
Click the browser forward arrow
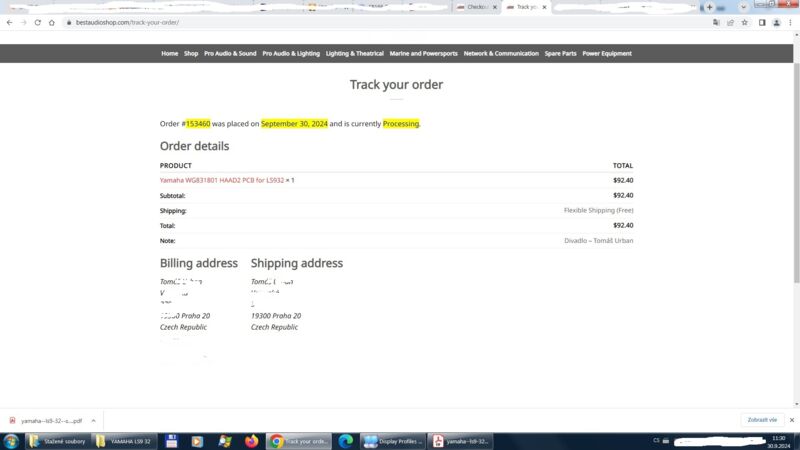coord(23,22)
